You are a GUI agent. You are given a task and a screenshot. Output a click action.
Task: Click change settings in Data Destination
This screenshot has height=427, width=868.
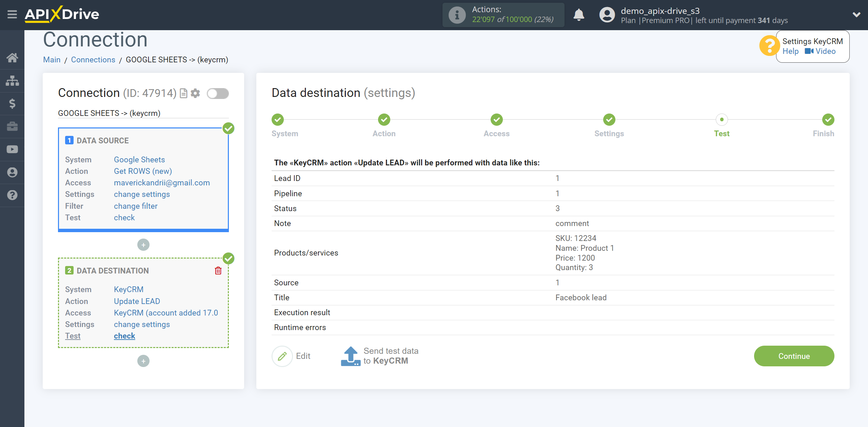click(142, 324)
